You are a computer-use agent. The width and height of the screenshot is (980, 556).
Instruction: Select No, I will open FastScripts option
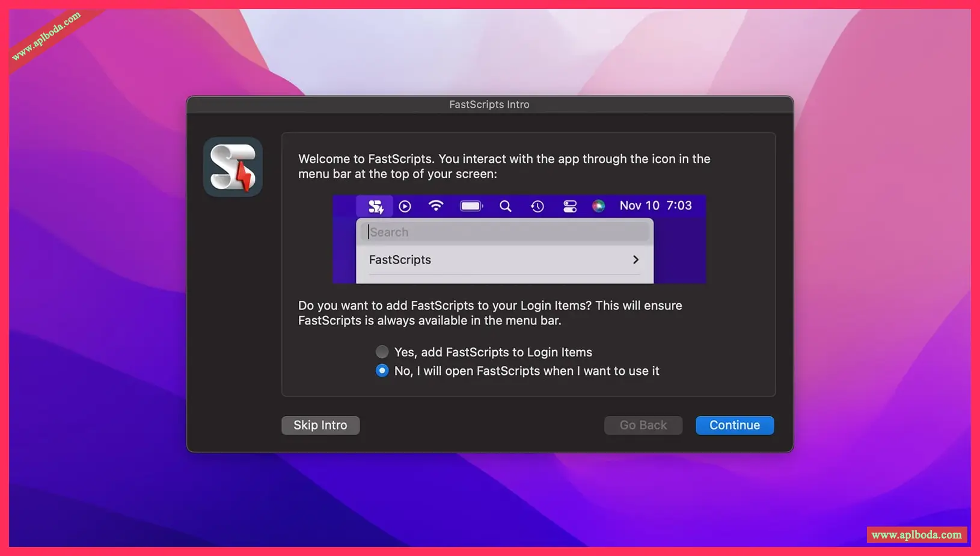click(382, 371)
